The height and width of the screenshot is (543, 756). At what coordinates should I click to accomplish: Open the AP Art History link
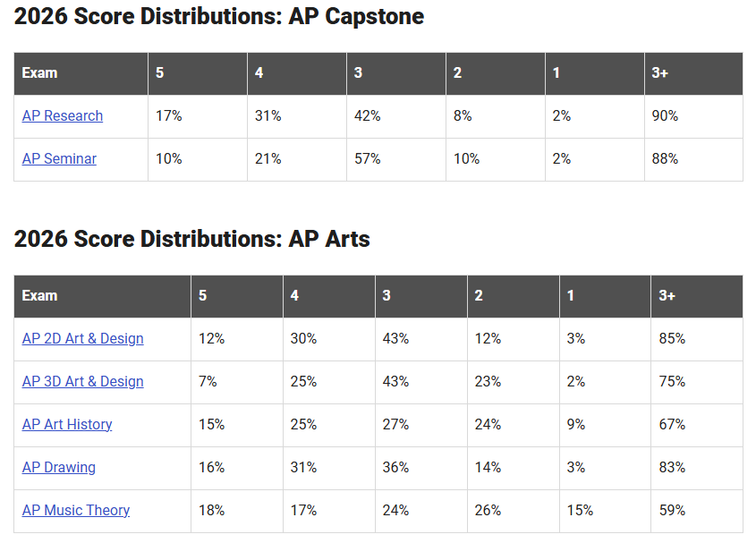click(x=67, y=425)
